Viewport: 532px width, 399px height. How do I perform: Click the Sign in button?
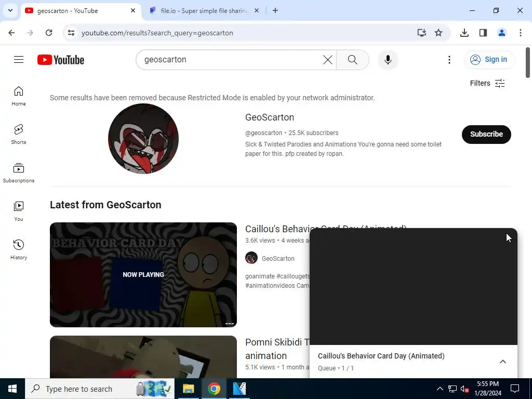pyautogui.click(x=489, y=59)
